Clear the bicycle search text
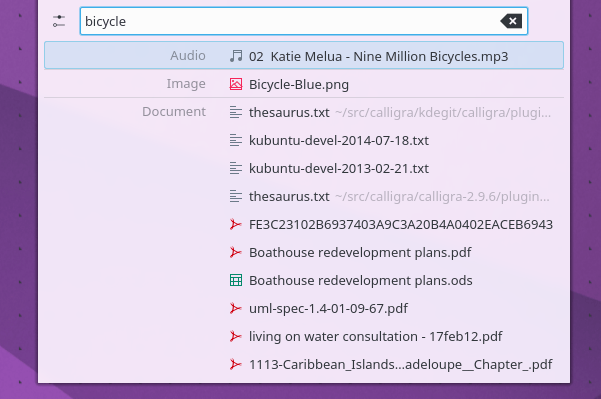This screenshot has height=399, width=601. click(511, 21)
